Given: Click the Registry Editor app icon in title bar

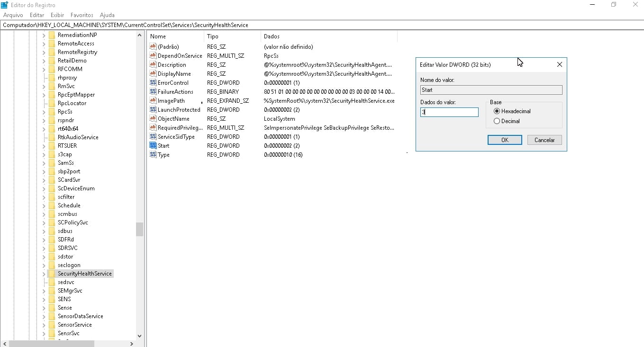Looking at the screenshot, I should pyautogui.click(x=4, y=5).
